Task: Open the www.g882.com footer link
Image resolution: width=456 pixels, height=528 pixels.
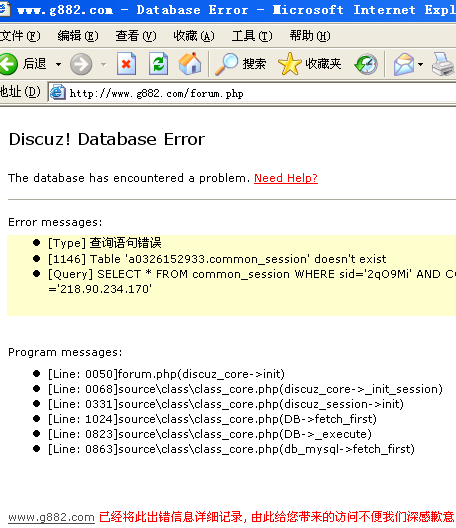Action: (x=51, y=517)
